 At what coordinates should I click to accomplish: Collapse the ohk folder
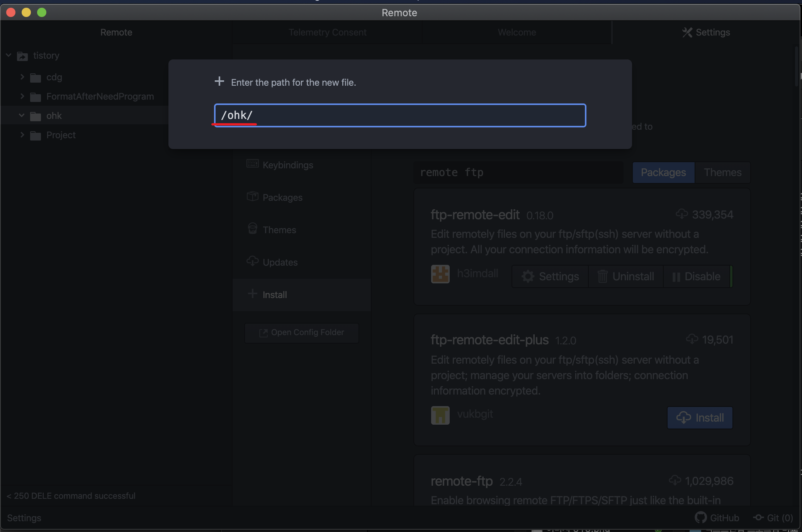click(x=22, y=115)
